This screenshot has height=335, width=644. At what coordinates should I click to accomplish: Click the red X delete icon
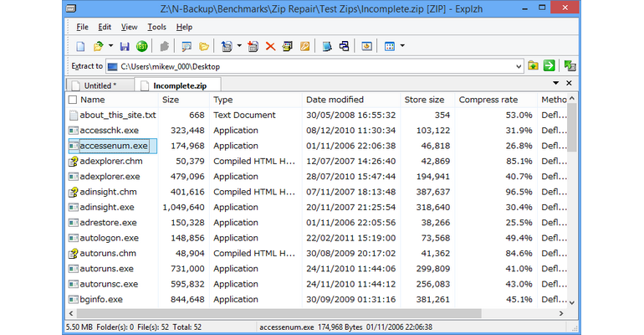[270, 46]
